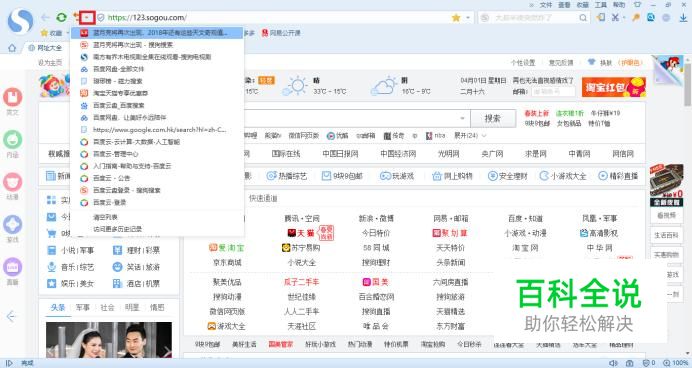Click the Sogou browser logo avatar
Viewport: 692px width, 368px height.
coord(20,21)
